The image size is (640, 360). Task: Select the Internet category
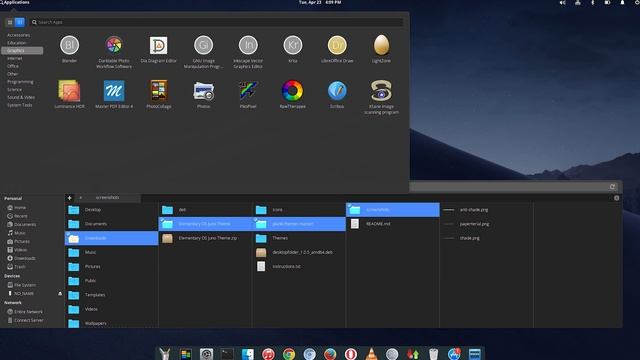point(15,58)
